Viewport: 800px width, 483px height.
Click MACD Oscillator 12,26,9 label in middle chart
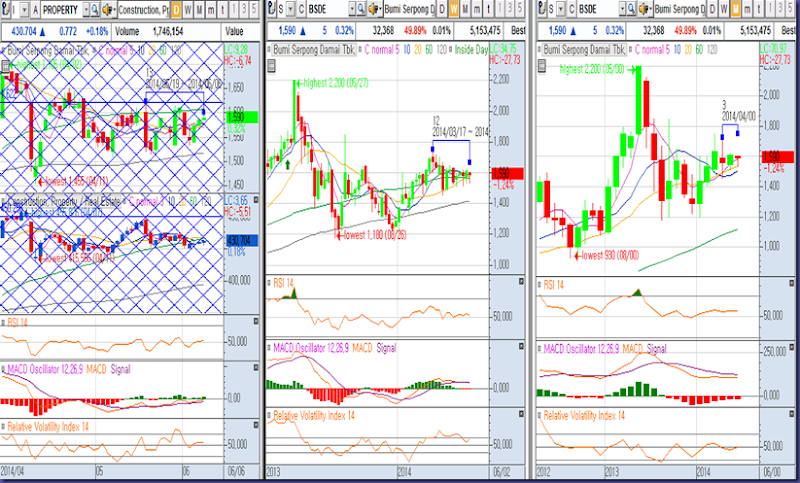pos(312,348)
